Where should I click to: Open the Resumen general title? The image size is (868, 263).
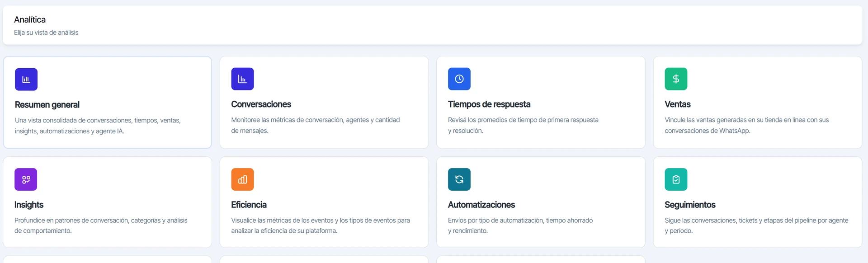click(47, 105)
